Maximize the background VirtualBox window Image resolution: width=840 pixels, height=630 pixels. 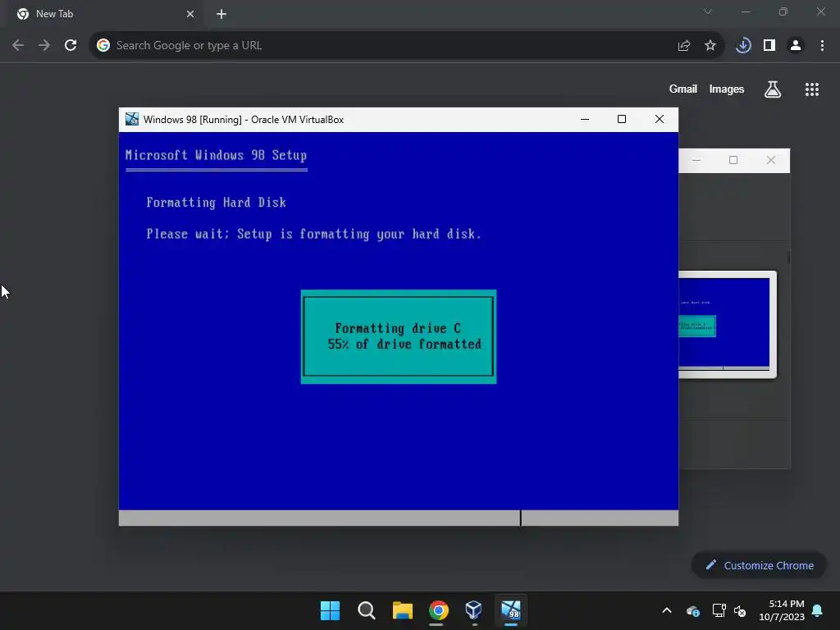[x=733, y=160]
